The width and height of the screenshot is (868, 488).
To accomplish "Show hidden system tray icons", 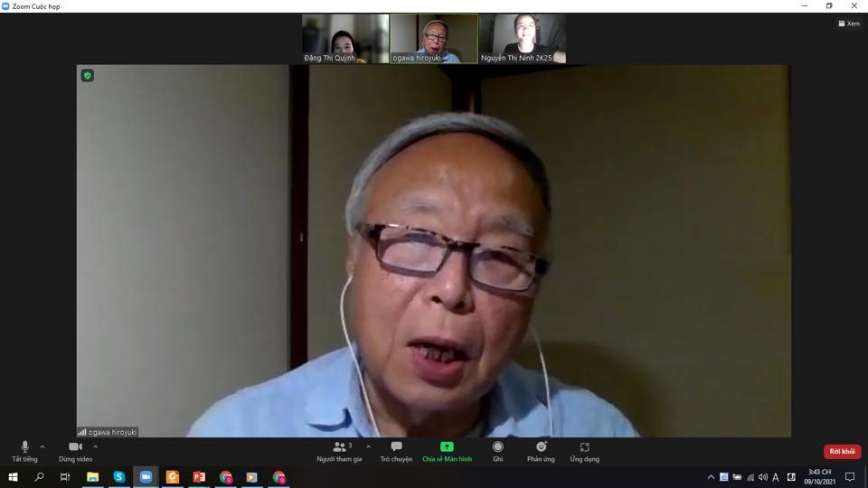I will coord(711,477).
